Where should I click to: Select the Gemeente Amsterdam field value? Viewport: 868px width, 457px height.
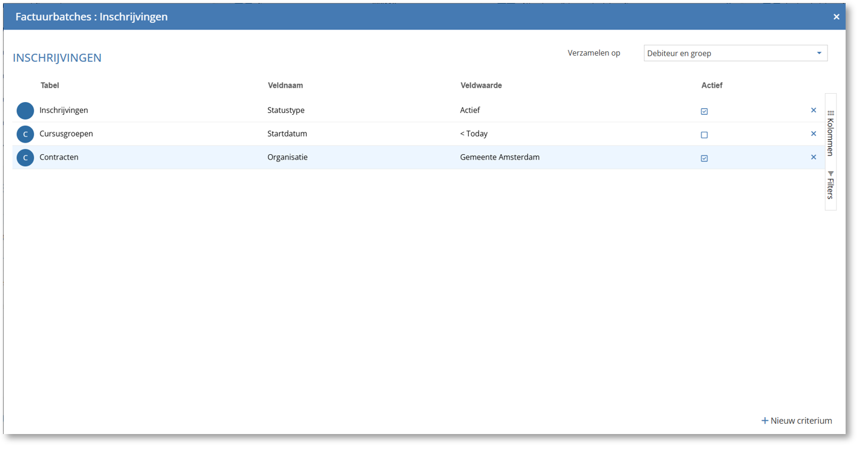tap(500, 157)
